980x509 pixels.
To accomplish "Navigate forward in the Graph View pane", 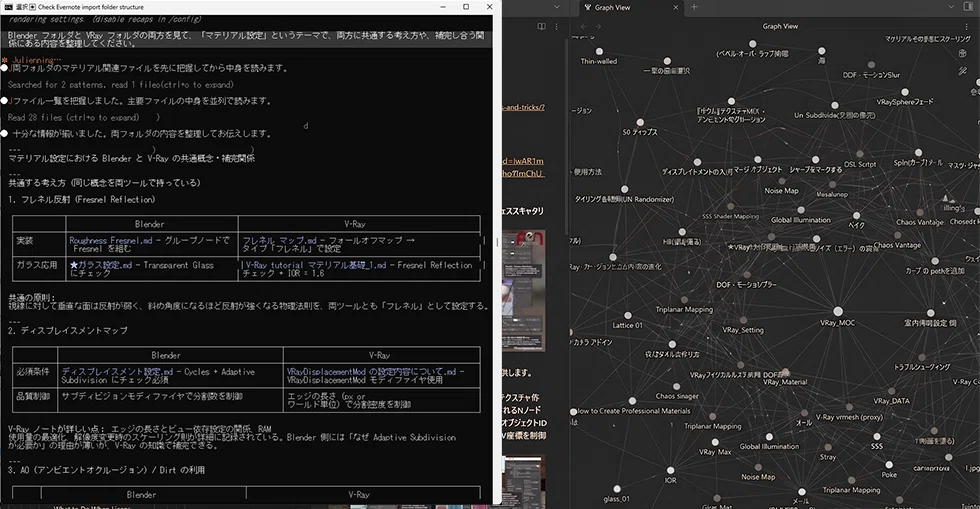I will coord(598,26).
